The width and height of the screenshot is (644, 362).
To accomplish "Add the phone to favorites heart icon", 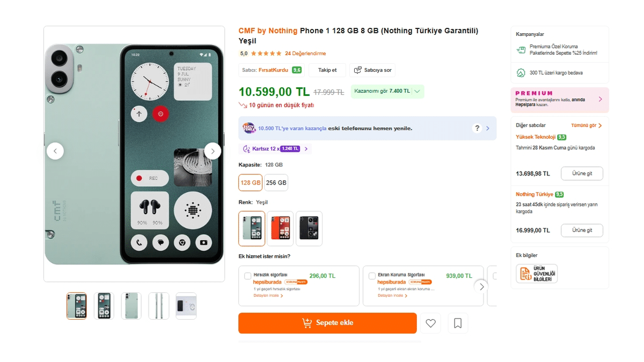I will (x=430, y=323).
